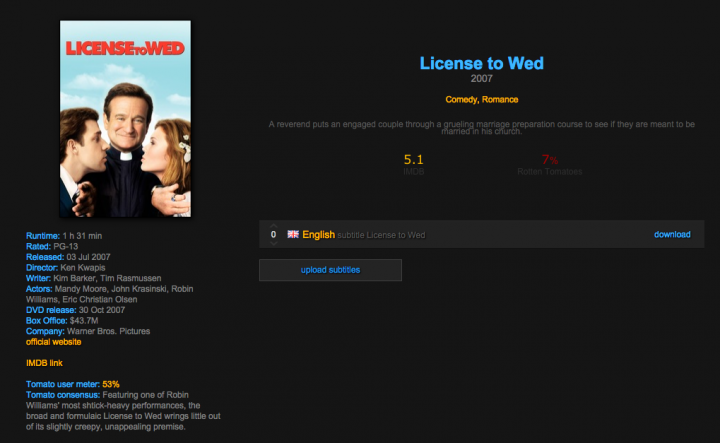Open the License to Wed movie poster
720x443 pixels.
(125, 118)
